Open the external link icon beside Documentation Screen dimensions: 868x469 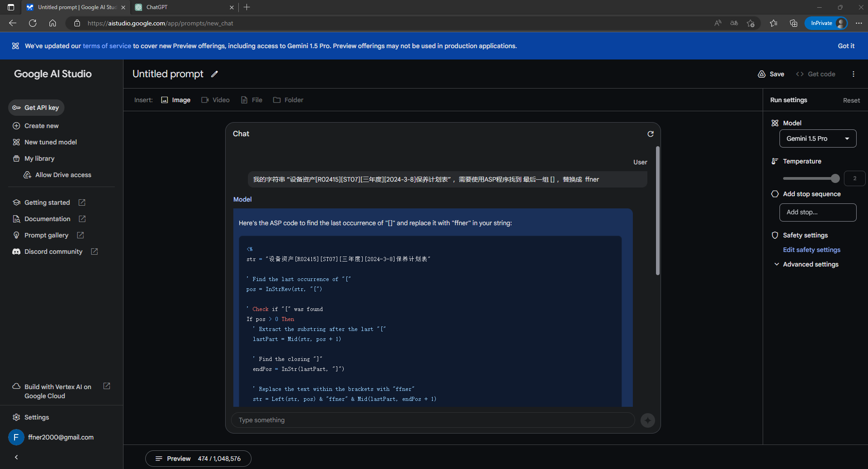(82, 219)
